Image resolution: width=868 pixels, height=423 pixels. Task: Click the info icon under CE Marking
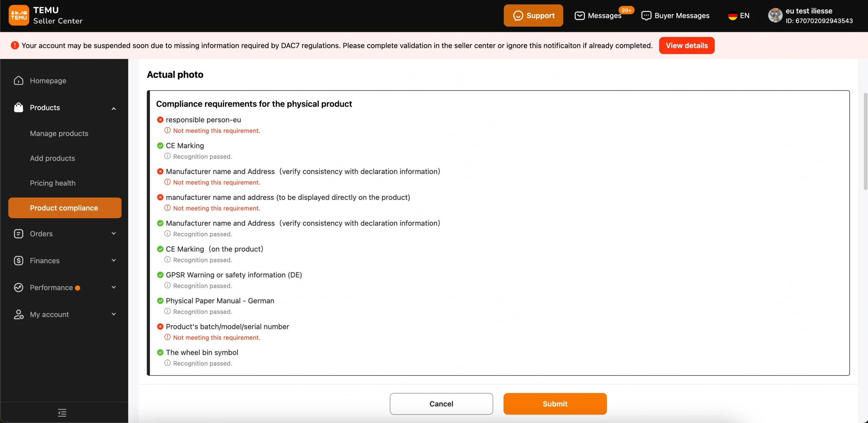(x=167, y=156)
